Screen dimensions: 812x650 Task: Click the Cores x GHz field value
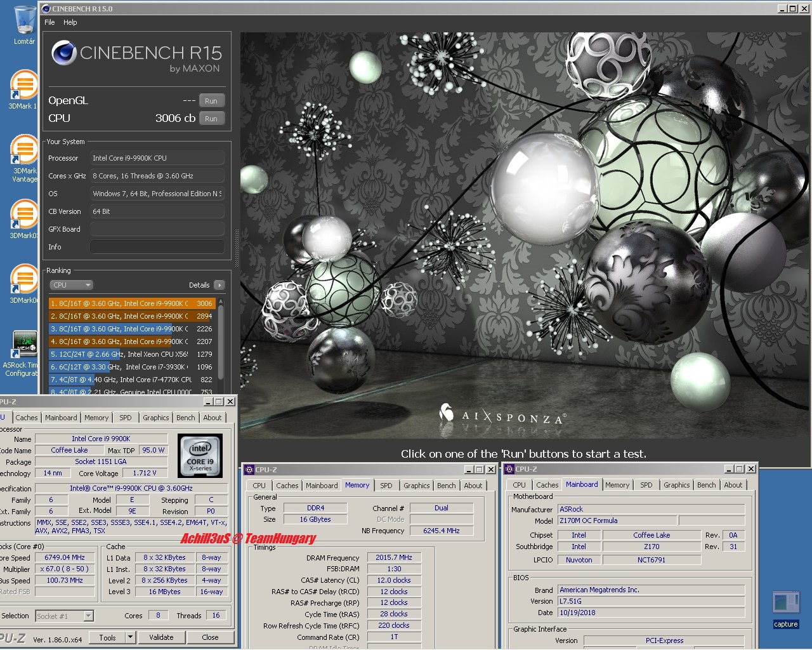pyautogui.click(x=157, y=176)
